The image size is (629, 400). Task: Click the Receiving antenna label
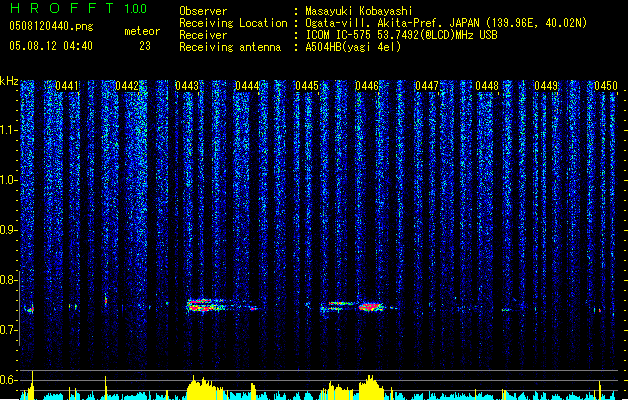pos(230,47)
